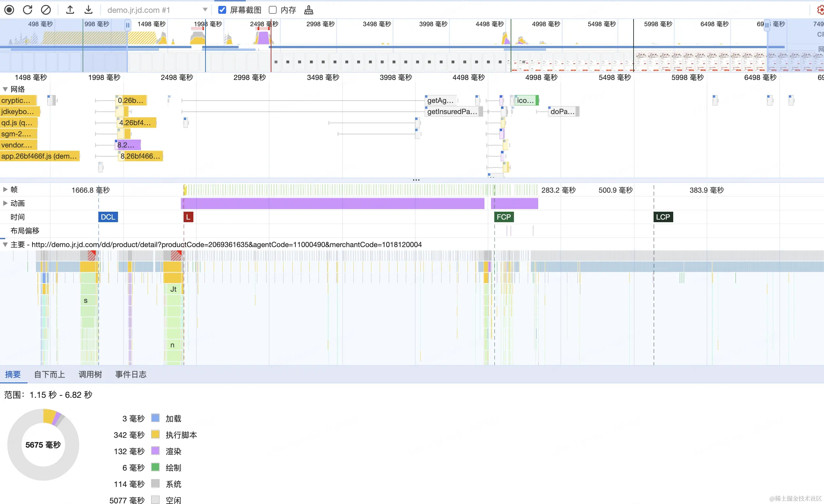Click the yellow 执行脚本 color swatch
This screenshot has height=504, width=824.
[x=155, y=435]
